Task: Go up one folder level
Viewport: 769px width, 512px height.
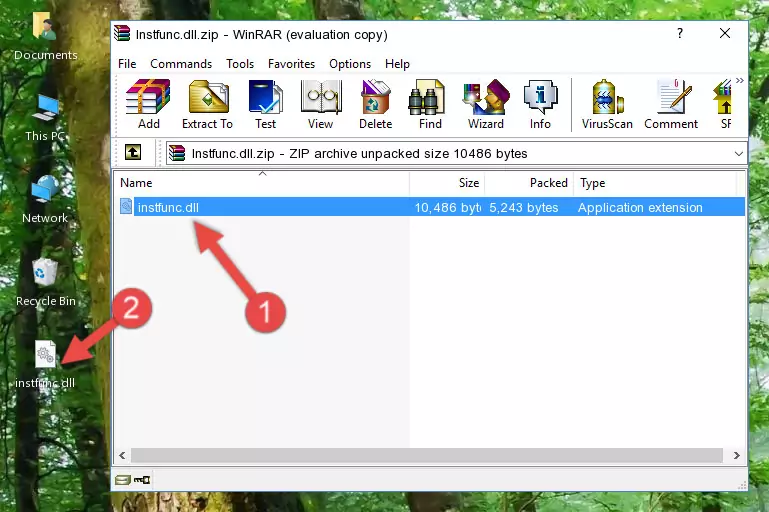Action: point(133,153)
